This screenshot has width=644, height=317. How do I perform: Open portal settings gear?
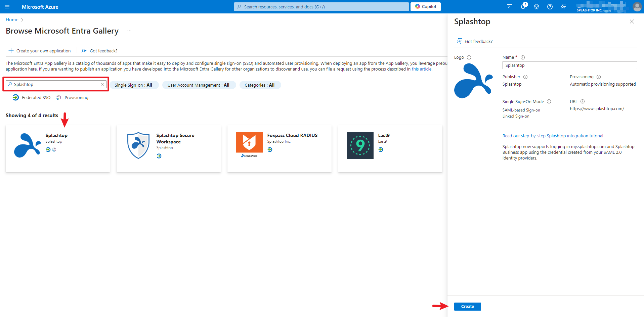pos(536,7)
